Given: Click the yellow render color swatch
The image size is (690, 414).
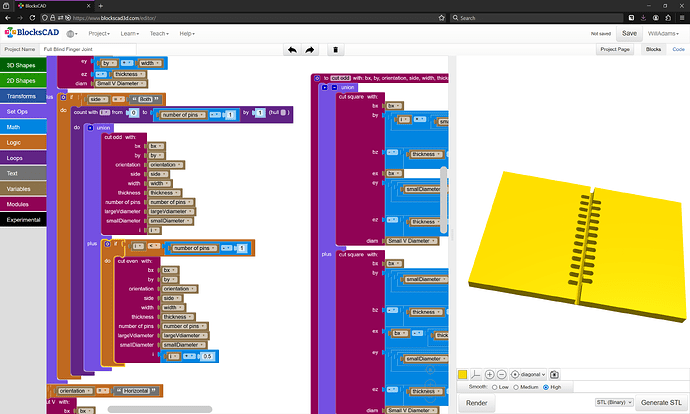Looking at the screenshot, I should pyautogui.click(x=462, y=374).
